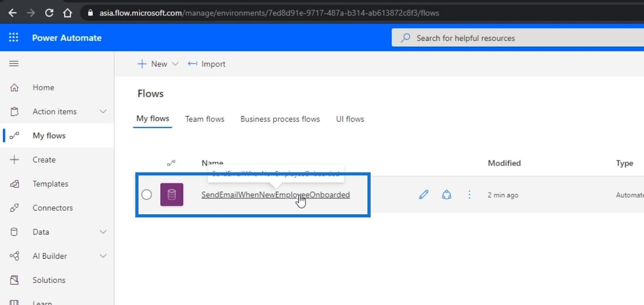Expand the Data section chevron
This screenshot has height=305, width=644.
(103, 232)
